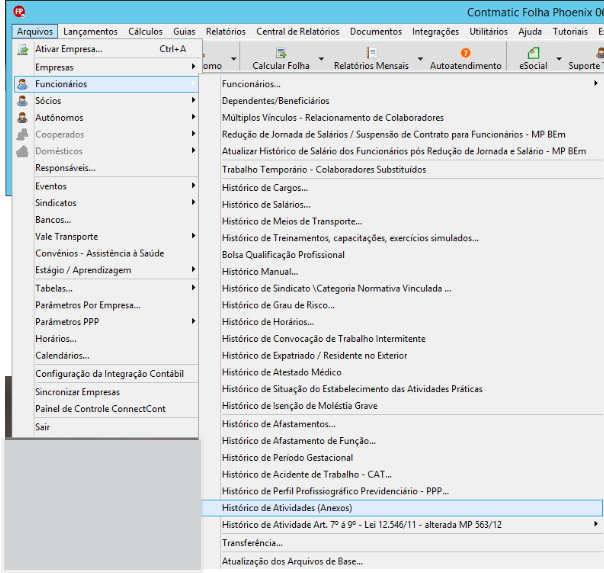Open the Arquivos menu
Screen dimensions: 604x573
(35, 32)
